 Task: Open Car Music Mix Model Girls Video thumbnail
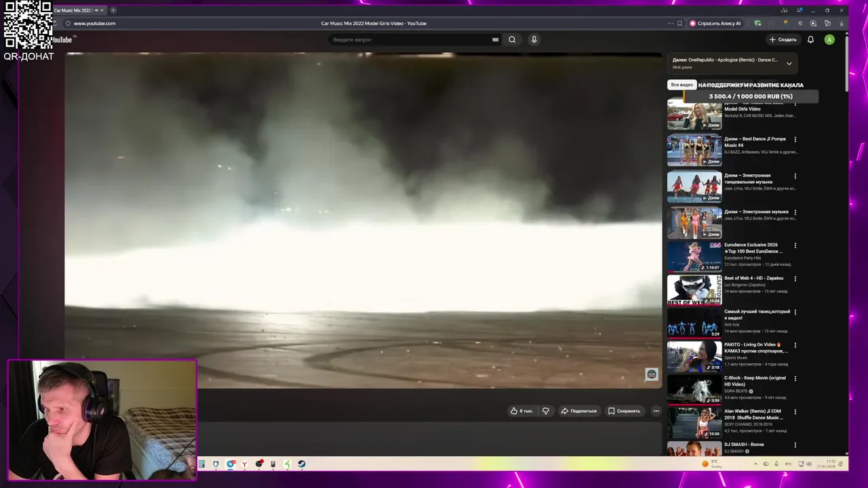click(694, 115)
